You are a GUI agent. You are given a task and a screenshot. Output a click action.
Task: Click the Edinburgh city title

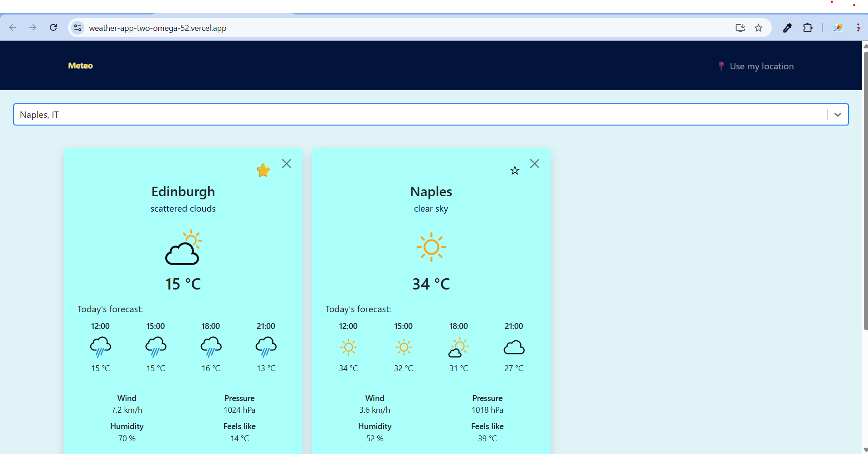(x=183, y=192)
